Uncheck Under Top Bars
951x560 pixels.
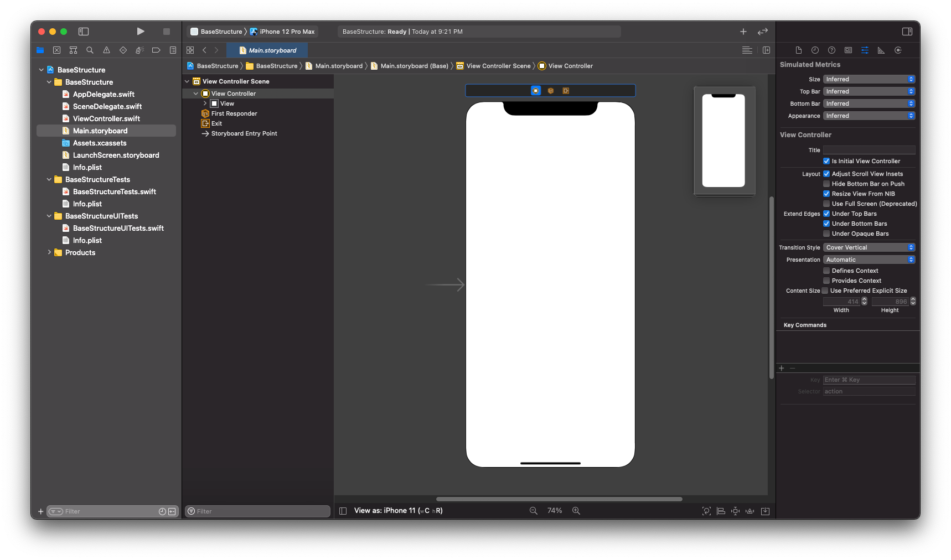[x=826, y=214]
